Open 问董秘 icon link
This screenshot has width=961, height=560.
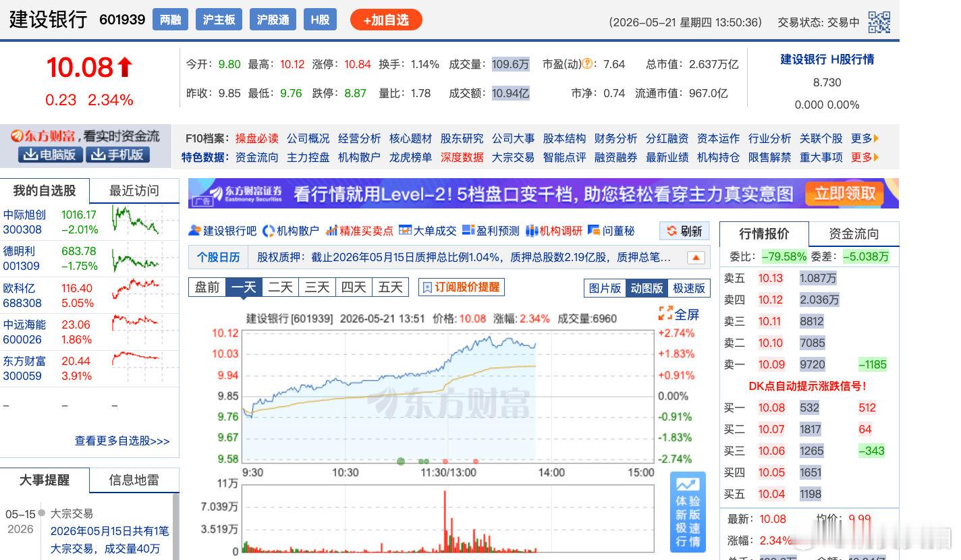611,231
